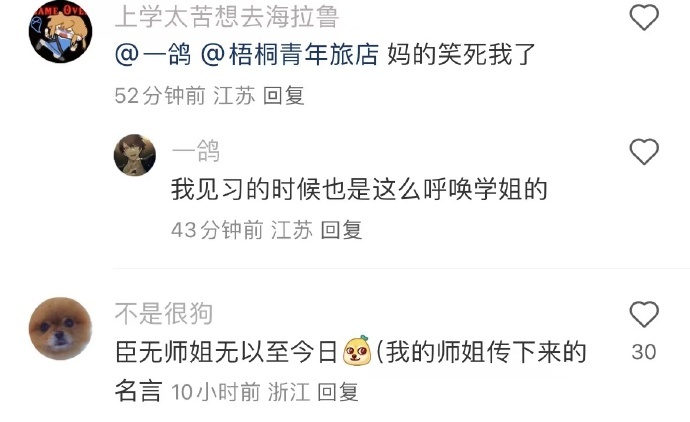Open the Game Over avatar profile

(60, 32)
